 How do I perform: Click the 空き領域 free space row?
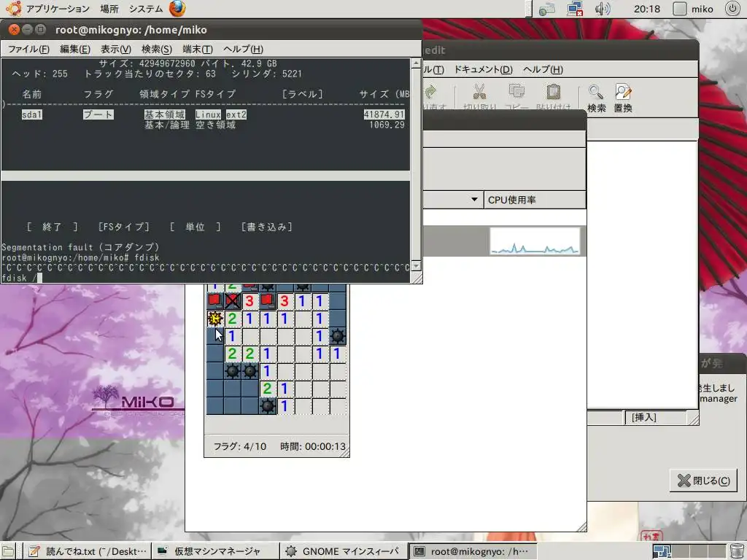coord(216,125)
